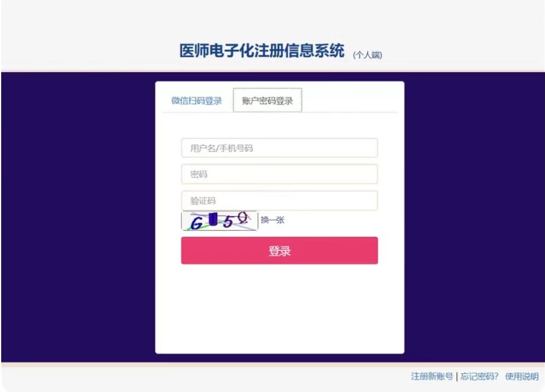Click into the 密码 field
This screenshot has width=545, height=392.
[279, 174]
